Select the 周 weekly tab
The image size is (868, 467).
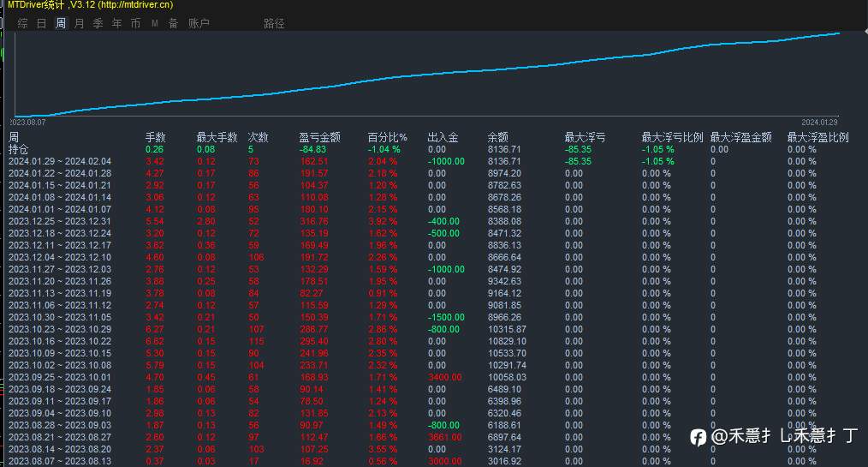point(60,23)
